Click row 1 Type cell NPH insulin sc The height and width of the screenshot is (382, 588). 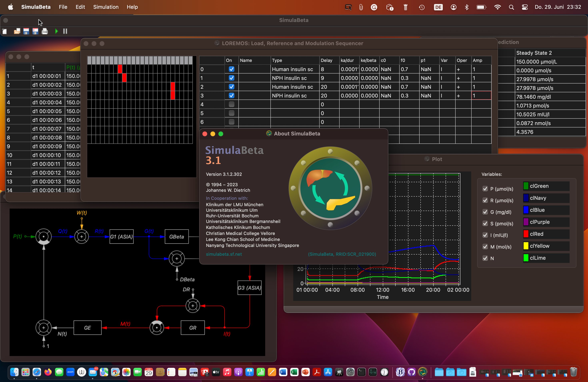click(295, 78)
